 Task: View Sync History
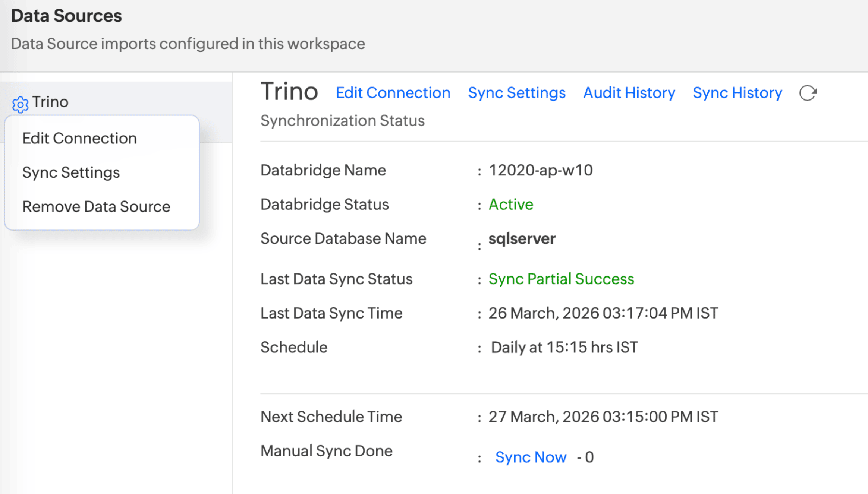(738, 93)
